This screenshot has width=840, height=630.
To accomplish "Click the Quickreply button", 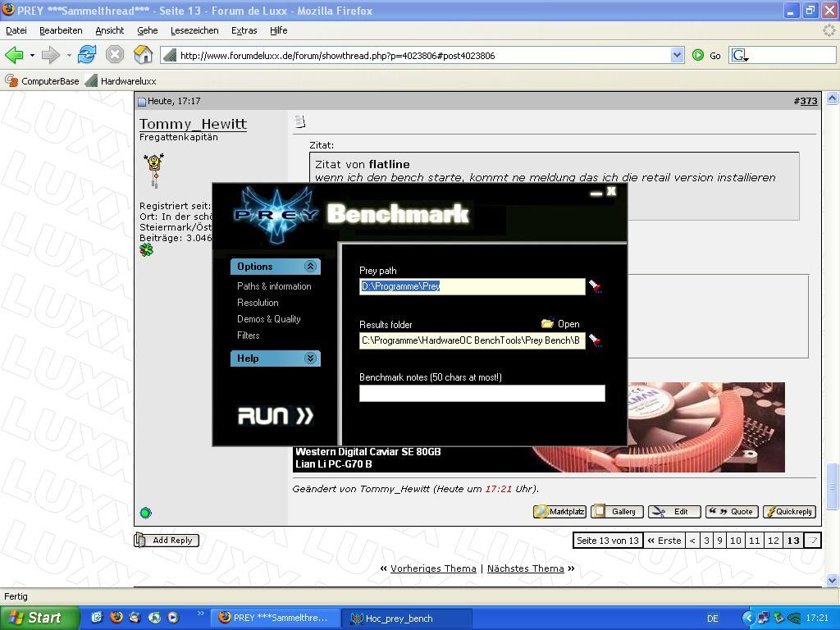I will point(790,512).
